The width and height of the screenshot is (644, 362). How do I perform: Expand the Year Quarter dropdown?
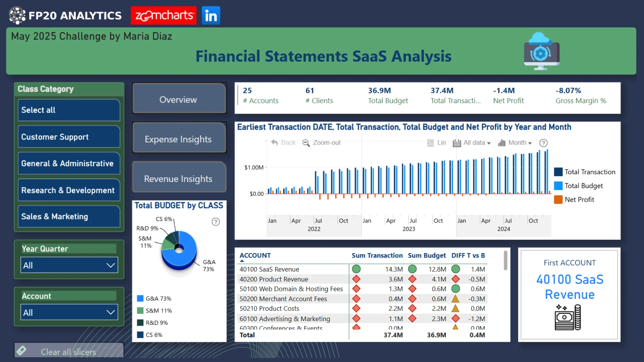coord(69,265)
